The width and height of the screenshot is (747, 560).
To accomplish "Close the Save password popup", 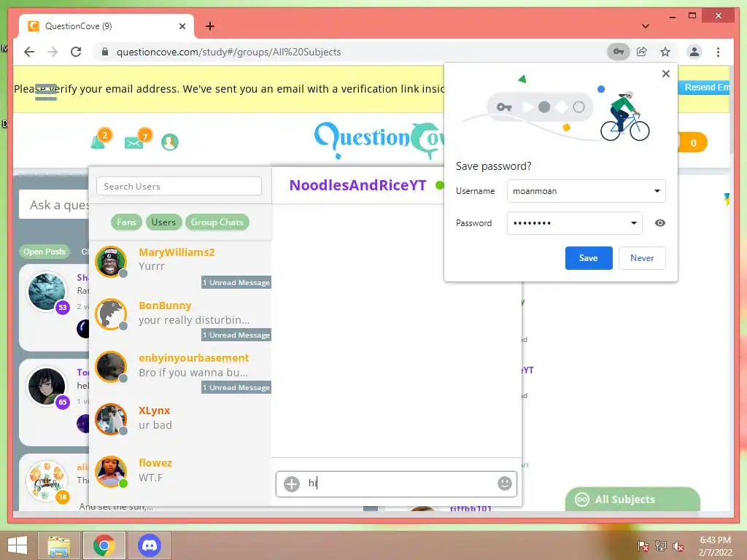I will pyautogui.click(x=666, y=74).
